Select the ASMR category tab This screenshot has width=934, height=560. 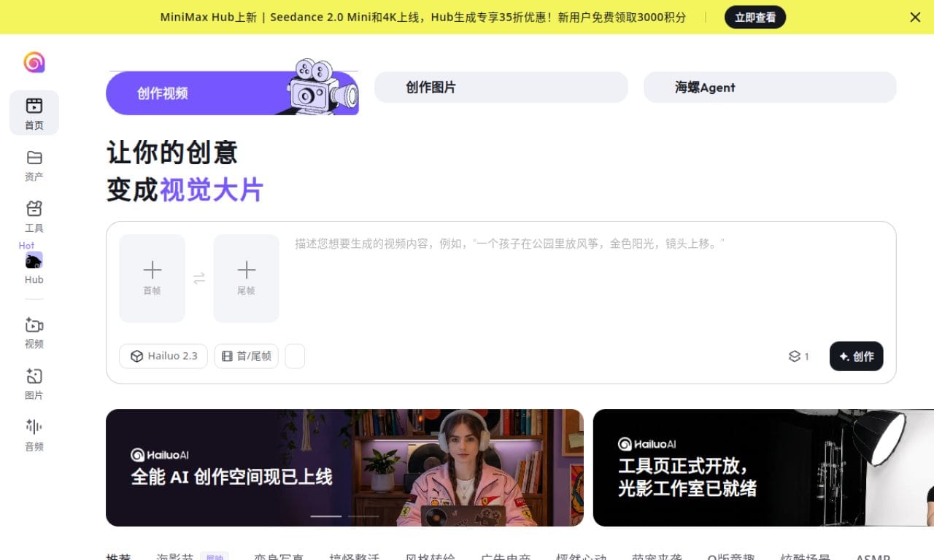[873, 556]
